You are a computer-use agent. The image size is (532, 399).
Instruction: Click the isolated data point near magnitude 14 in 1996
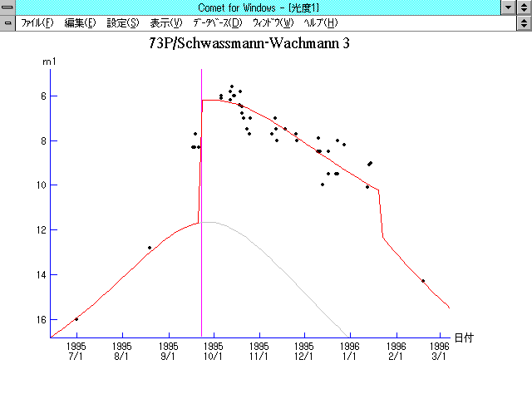point(423,281)
